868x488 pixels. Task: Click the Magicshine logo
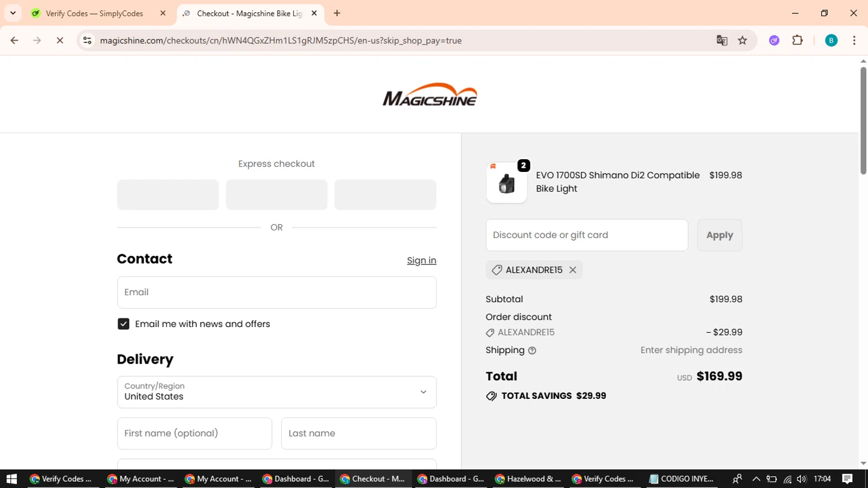(x=429, y=94)
